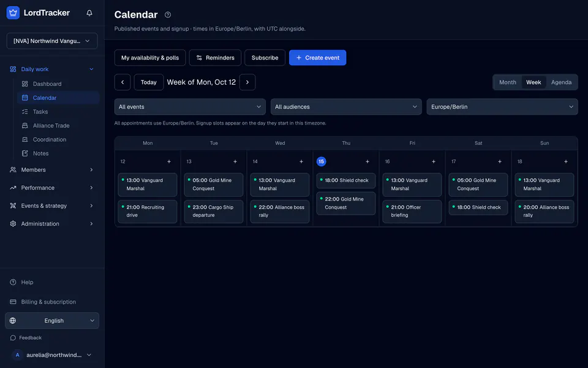Click the Members people icon

[x=13, y=170]
